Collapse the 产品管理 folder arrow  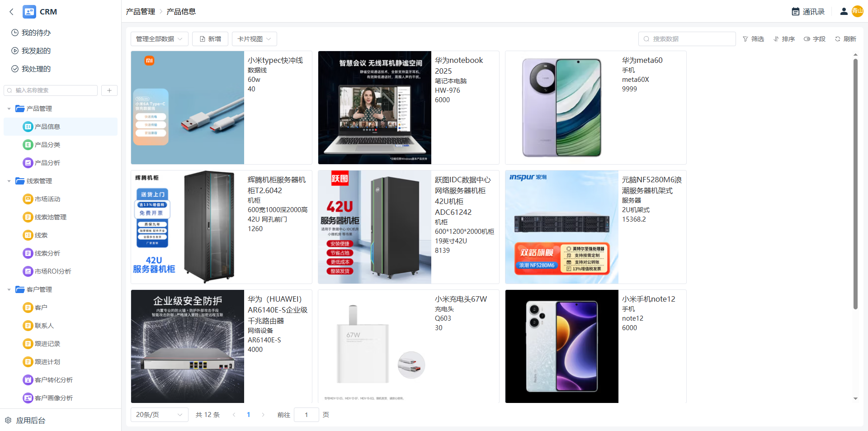click(x=9, y=109)
